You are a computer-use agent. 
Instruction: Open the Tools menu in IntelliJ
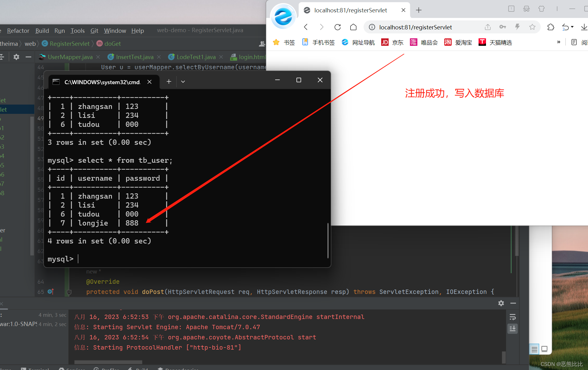point(77,31)
